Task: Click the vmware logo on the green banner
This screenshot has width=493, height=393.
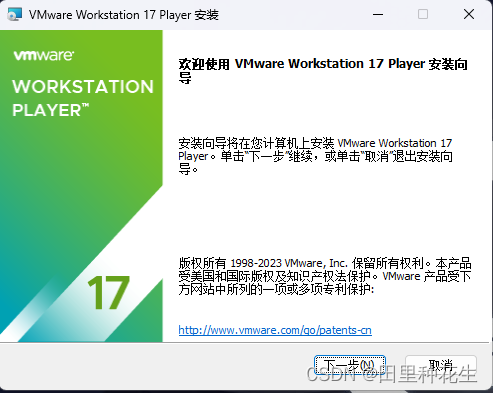Action: click(44, 55)
